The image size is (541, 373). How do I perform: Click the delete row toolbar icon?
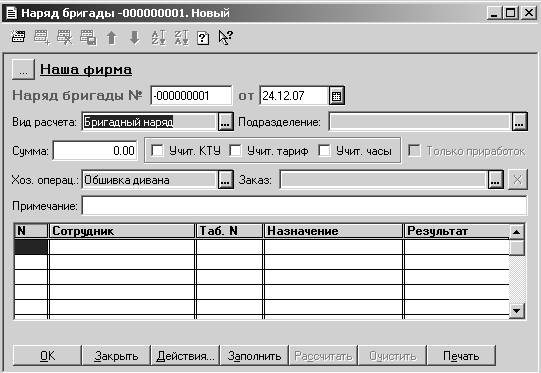[x=65, y=37]
